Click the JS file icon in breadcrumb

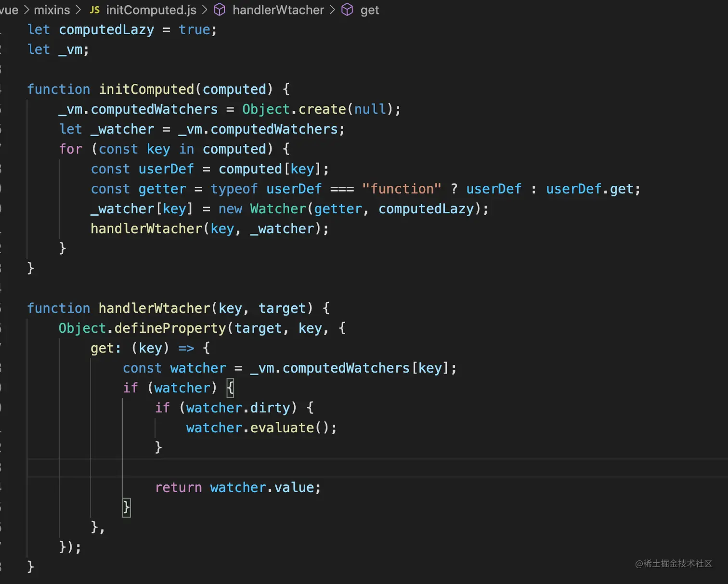[x=95, y=10]
